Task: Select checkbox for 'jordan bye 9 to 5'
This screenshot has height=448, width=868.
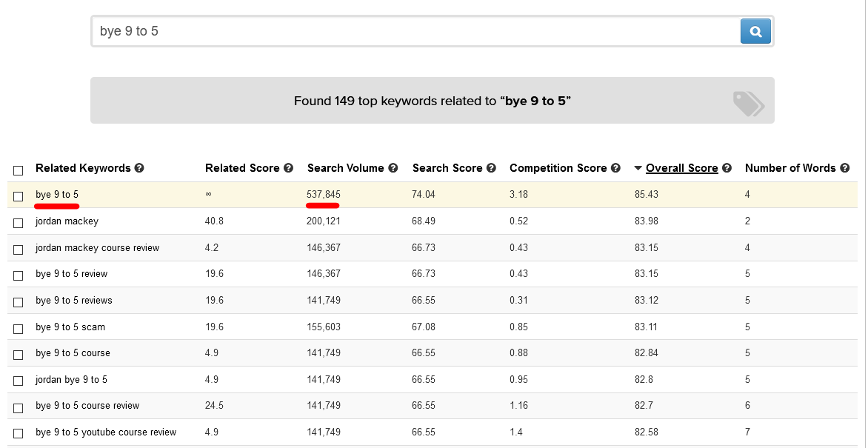Action: [19, 381]
